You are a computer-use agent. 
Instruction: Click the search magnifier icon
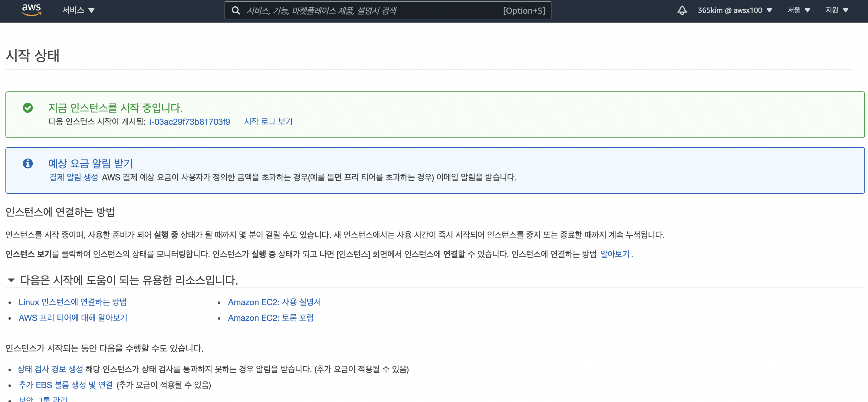[x=236, y=11]
